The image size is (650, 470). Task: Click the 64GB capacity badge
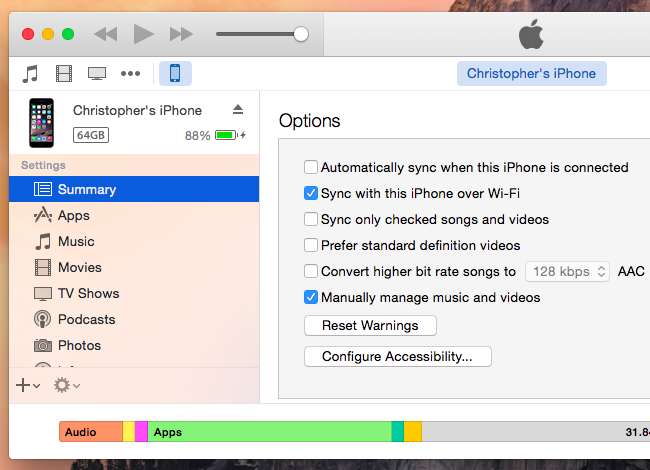pyautogui.click(x=91, y=135)
